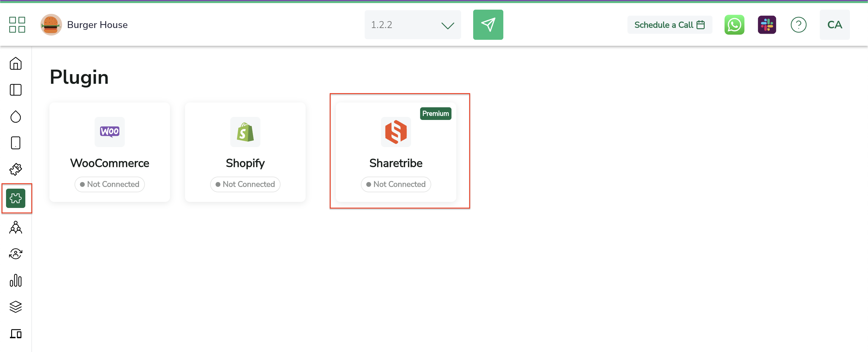The image size is (868, 352).
Task: Select the highlighted Plugin puzzle icon
Action: (x=15, y=198)
